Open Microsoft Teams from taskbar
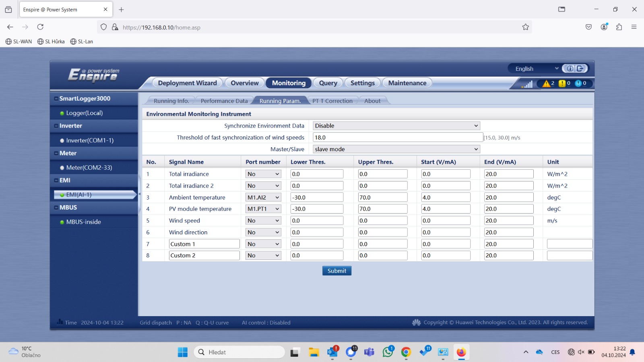Image resolution: width=644 pixels, height=362 pixels. click(369, 352)
